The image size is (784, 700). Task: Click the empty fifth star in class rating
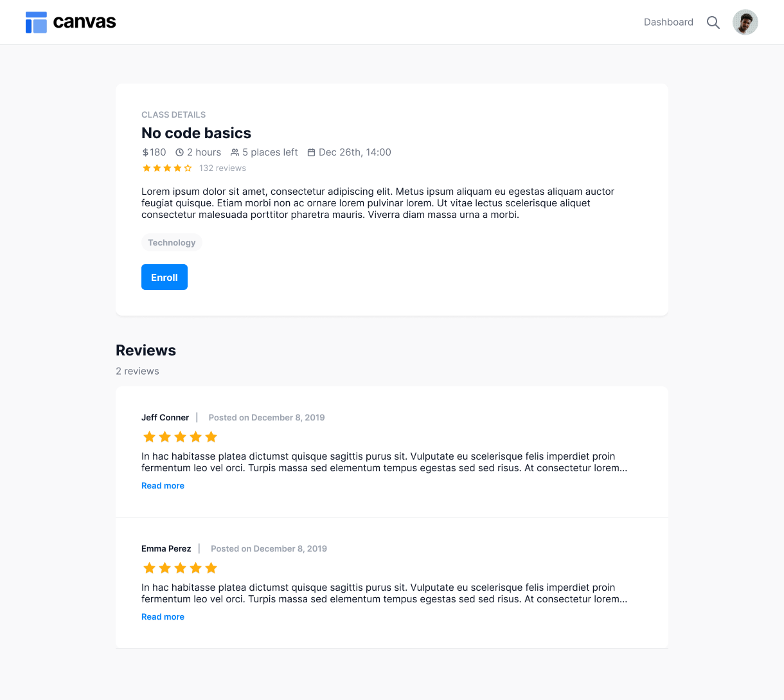pos(188,168)
